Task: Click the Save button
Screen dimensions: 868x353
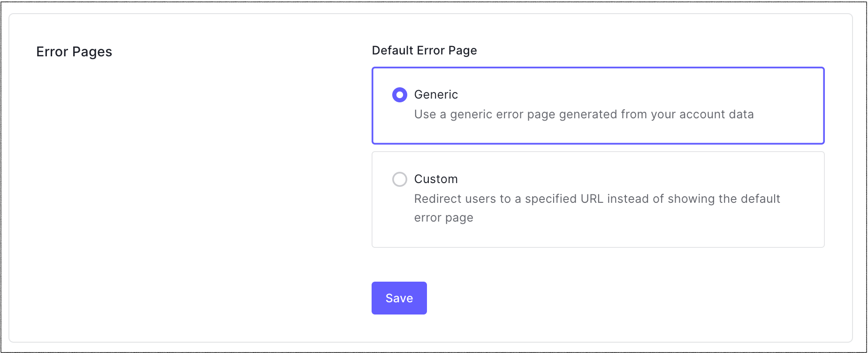Action: point(399,298)
